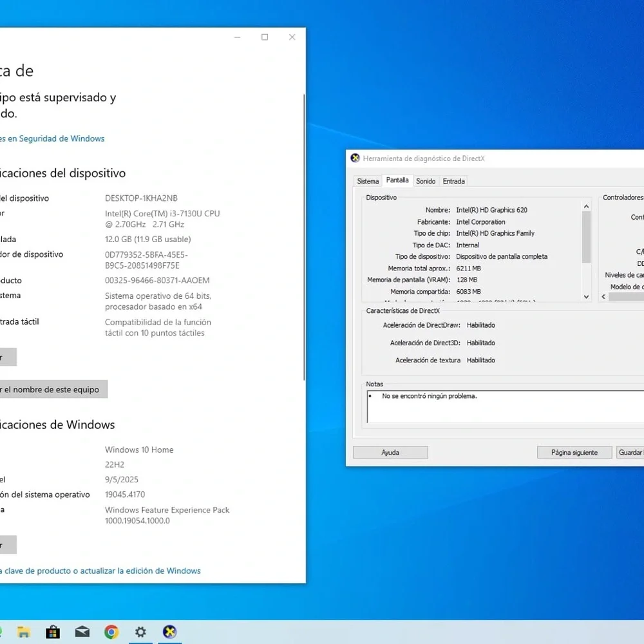Select Windows 10 Home edition text
This screenshot has width=644, height=644.
coord(139,450)
